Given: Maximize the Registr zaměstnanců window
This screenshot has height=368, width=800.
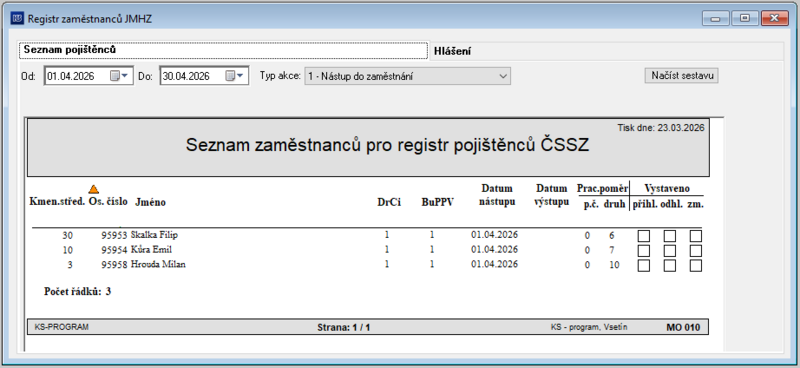Looking at the screenshot, I should [x=744, y=18].
